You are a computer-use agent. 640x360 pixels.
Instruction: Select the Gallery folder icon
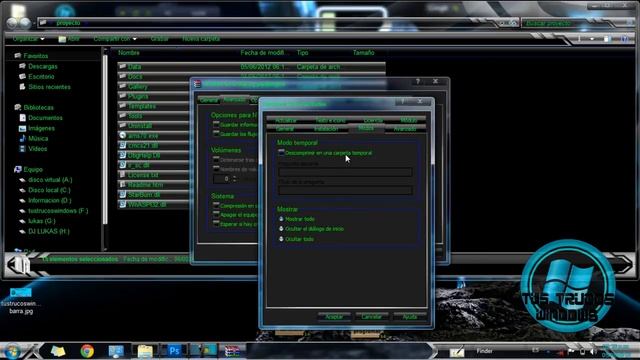(x=122, y=86)
